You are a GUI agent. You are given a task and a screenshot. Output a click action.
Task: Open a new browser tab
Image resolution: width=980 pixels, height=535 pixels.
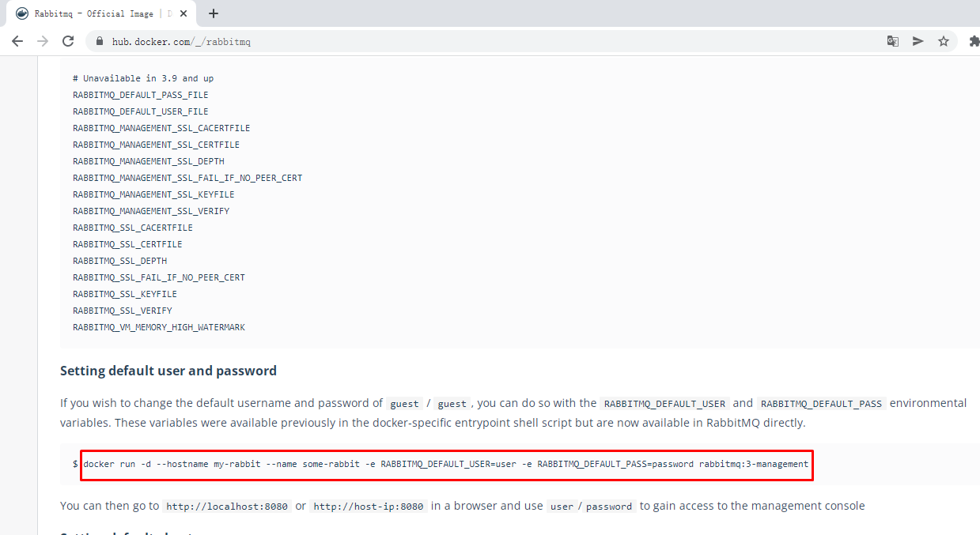click(214, 13)
